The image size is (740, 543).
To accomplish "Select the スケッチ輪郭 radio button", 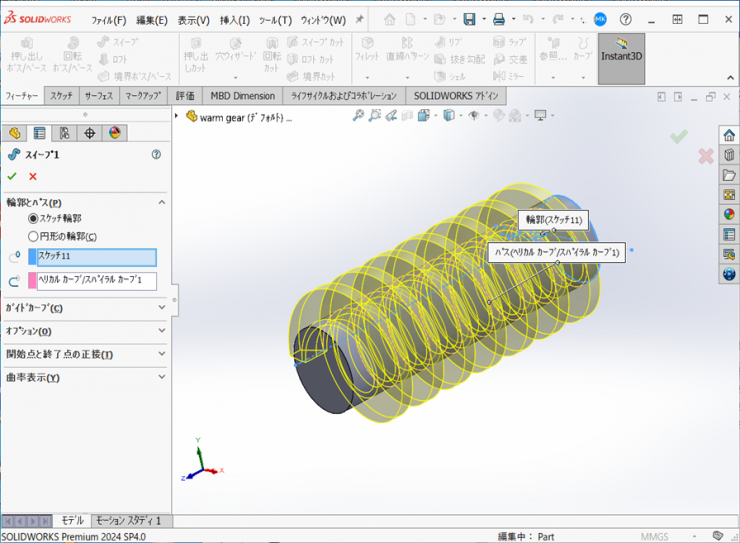I will (34, 218).
